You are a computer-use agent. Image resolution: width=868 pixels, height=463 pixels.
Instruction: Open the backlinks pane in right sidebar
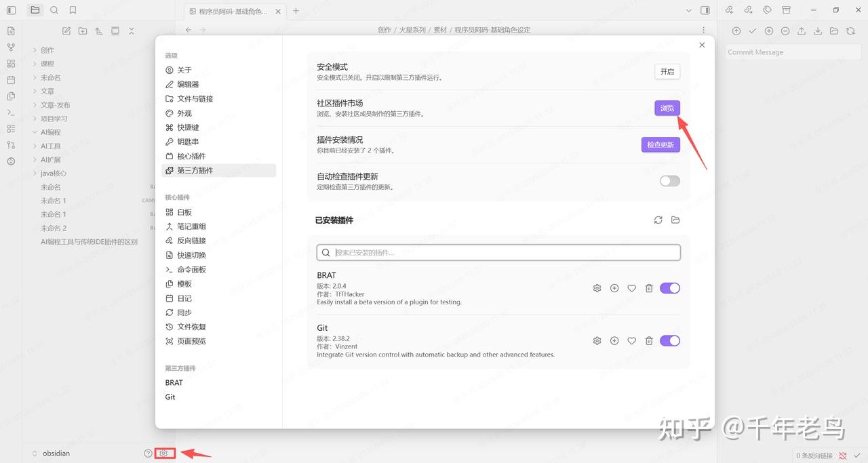coord(729,10)
